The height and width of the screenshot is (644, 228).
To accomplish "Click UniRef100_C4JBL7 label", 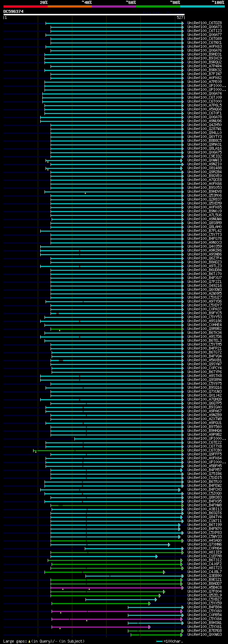I will click(x=204, y=572).
